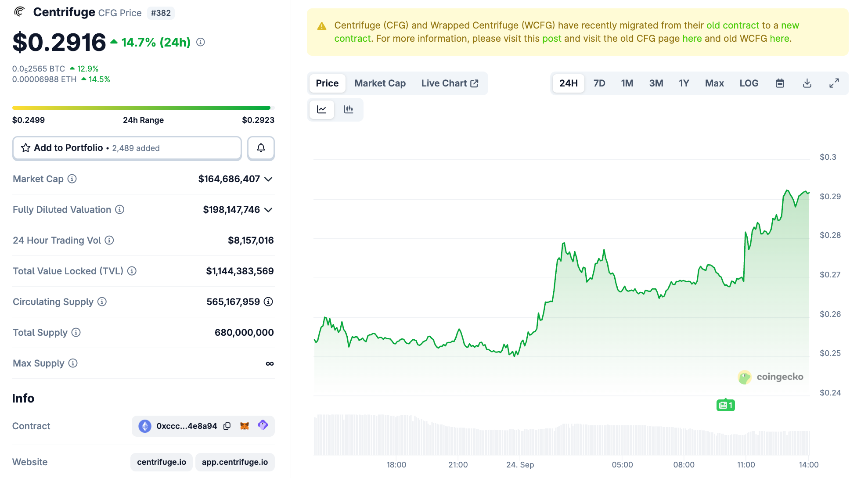The image size is (868, 478).
Task: Open the centrifuge.io website link
Action: coord(162,462)
